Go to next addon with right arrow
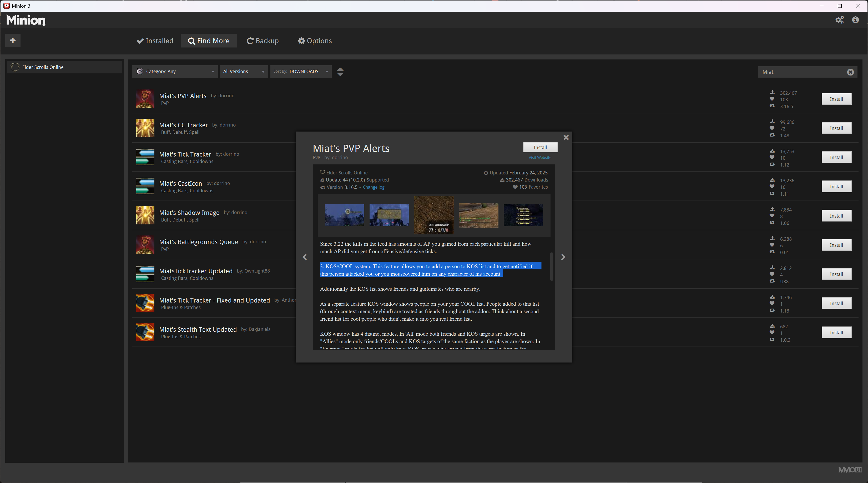Image resolution: width=868 pixels, height=483 pixels. [563, 257]
